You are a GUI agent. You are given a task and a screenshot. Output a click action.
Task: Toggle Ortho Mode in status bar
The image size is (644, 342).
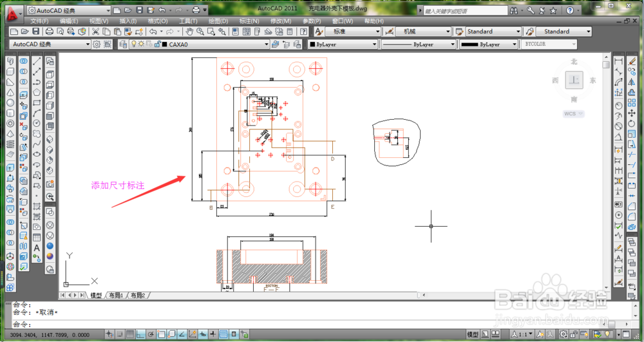coord(140,334)
